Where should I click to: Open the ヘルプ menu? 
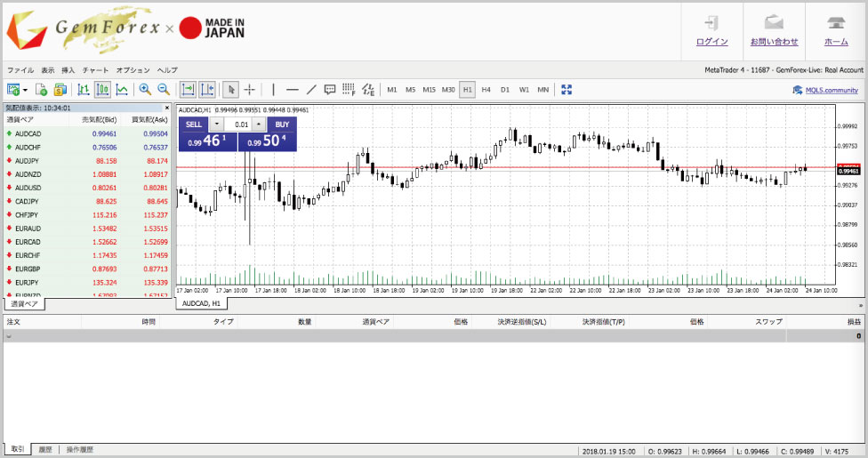(x=167, y=70)
